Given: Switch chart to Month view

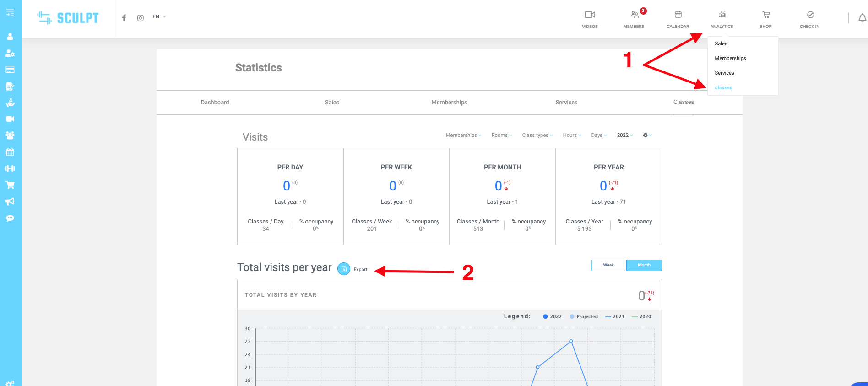Looking at the screenshot, I should pyautogui.click(x=644, y=265).
